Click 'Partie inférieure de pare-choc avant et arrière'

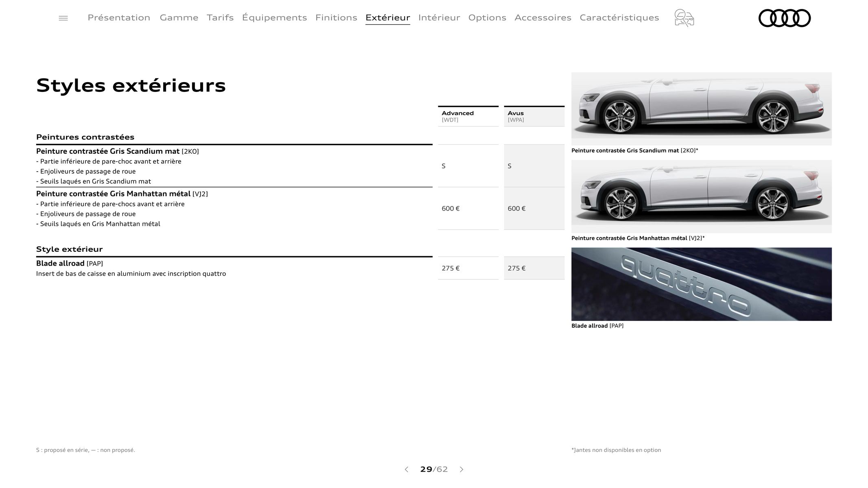pos(109,161)
